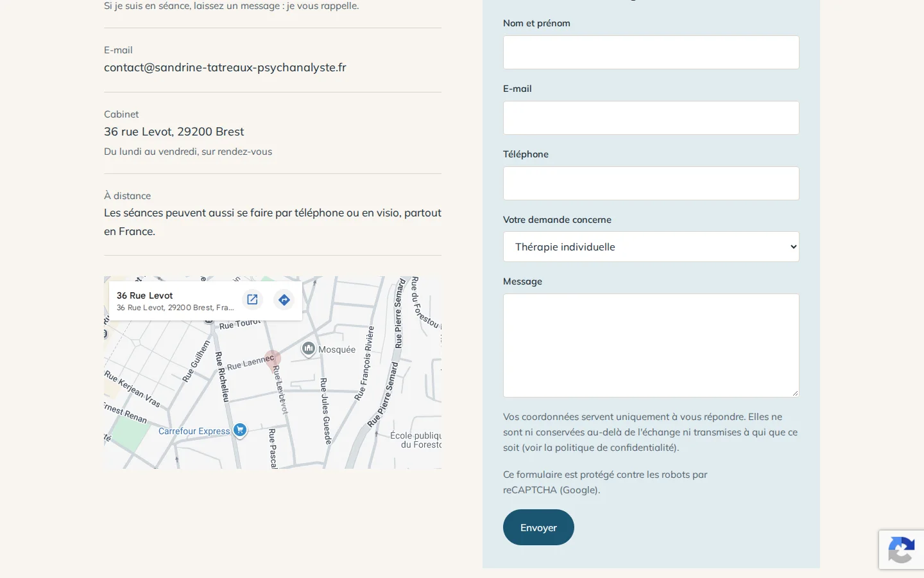
Task: Submit the form with Envoyer button
Action: [538, 527]
